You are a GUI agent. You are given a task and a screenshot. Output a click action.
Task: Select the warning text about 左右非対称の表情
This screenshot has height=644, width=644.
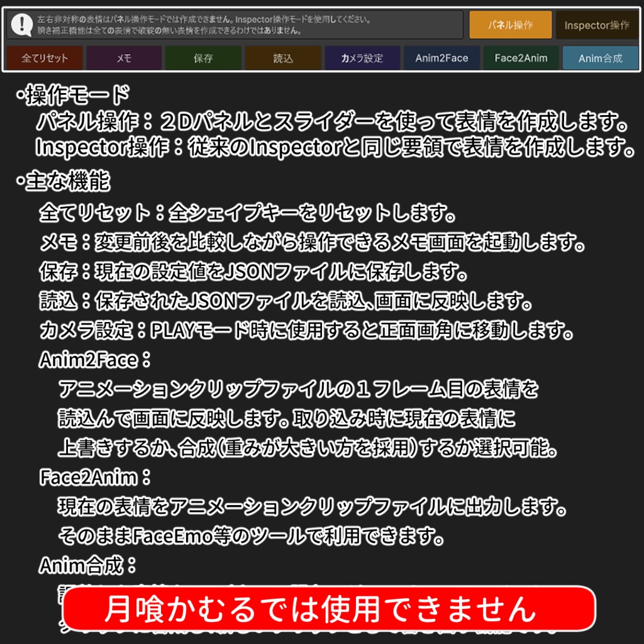tap(204, 19)
